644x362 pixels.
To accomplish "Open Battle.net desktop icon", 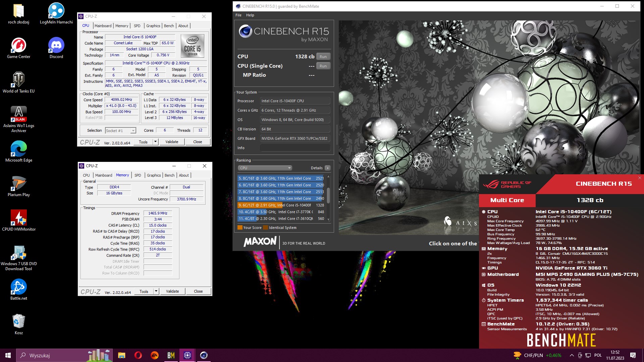I will point(18,290).
